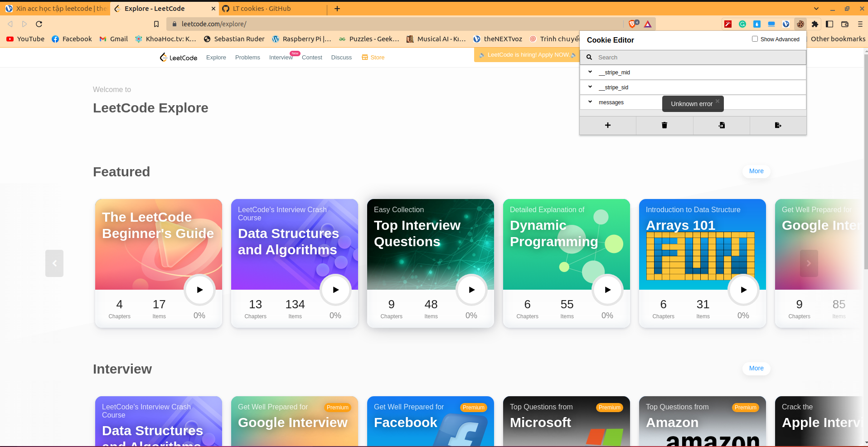Switch to the LT cookies GitHub tab
Viewport: 868px width, 447px height.
pyautogui.click(x=273, y=9)
